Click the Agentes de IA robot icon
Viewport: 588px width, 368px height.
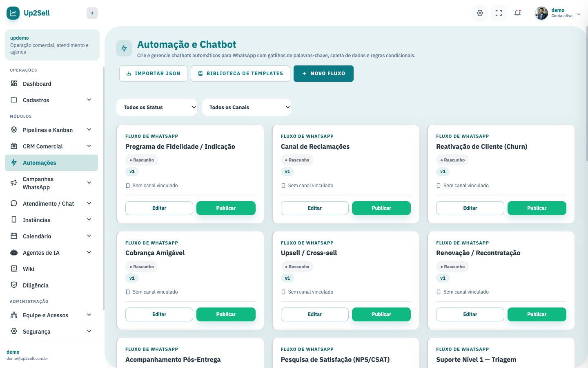(x=14, y=252)
